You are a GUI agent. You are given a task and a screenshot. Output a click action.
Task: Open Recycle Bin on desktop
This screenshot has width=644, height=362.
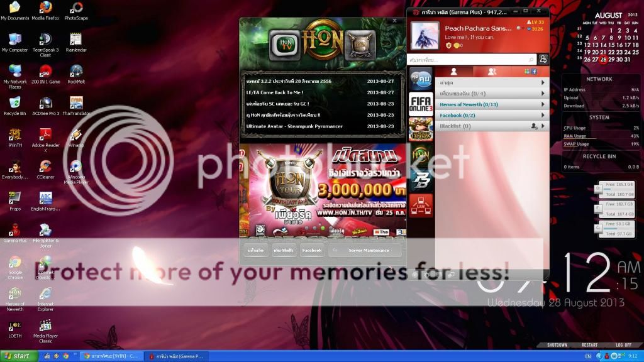[x=15, y=106]
